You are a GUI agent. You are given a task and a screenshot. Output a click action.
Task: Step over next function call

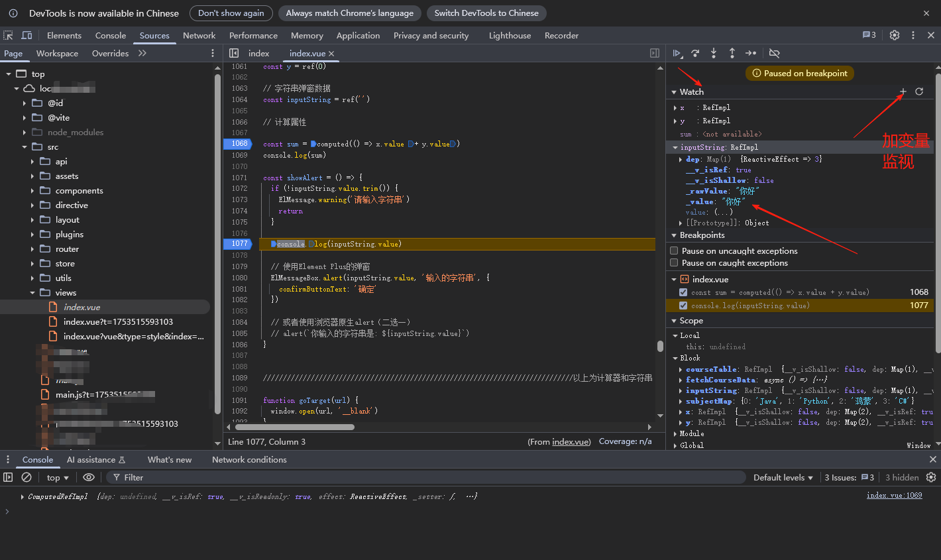point(695,53)
